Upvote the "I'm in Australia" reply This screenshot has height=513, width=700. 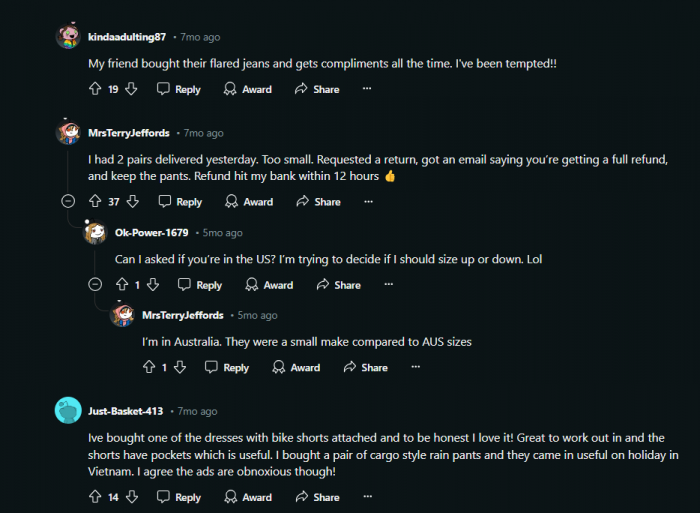[x=150, y=368]
